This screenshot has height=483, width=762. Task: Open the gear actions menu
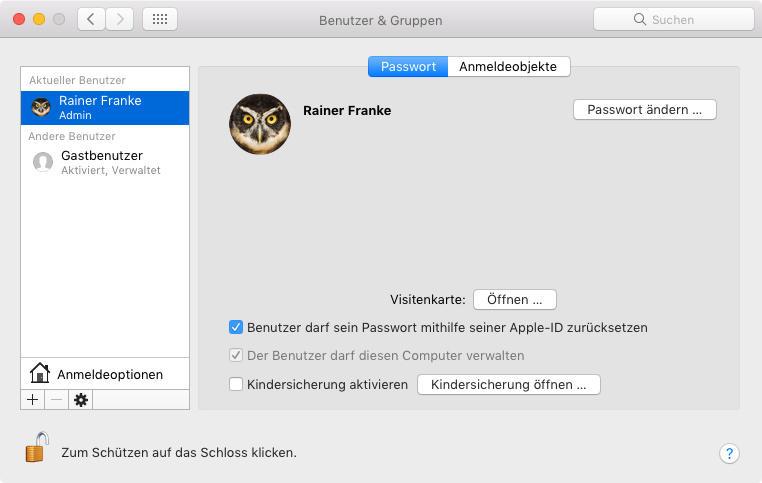pos(81,400)
